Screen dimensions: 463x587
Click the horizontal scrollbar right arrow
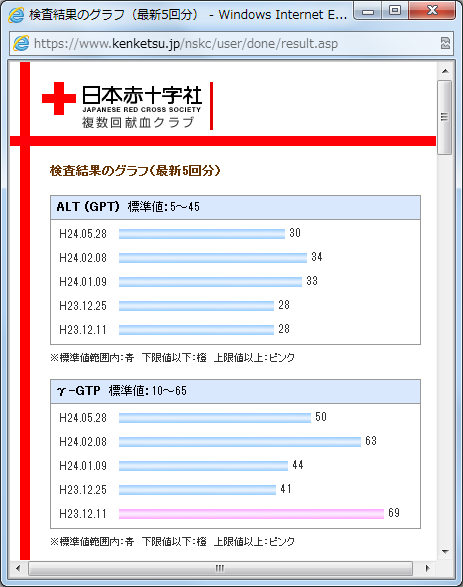(428, 568)
